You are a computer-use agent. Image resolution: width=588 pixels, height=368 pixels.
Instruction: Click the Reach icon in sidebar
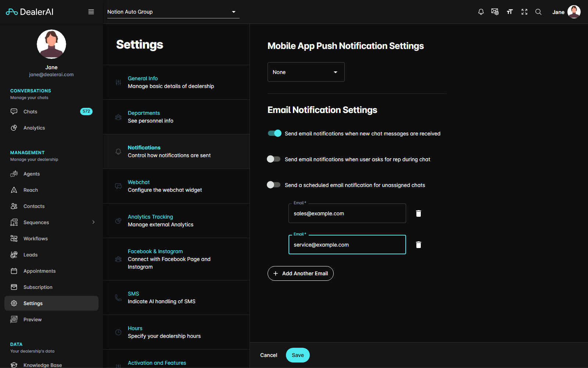pos(14,190)
